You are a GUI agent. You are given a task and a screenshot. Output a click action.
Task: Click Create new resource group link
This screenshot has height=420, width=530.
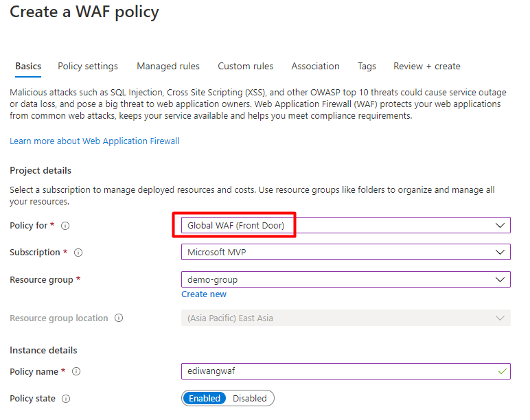(204, 294)
